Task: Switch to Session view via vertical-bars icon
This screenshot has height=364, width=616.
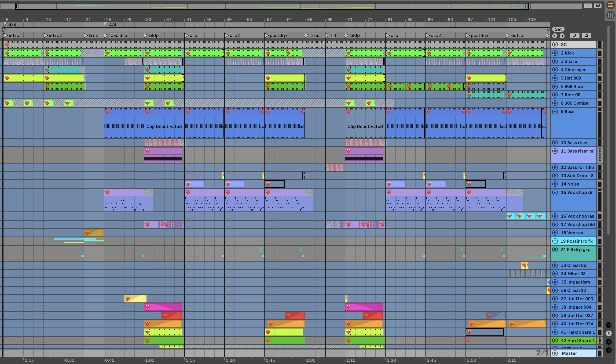Action: coord(610,15)
